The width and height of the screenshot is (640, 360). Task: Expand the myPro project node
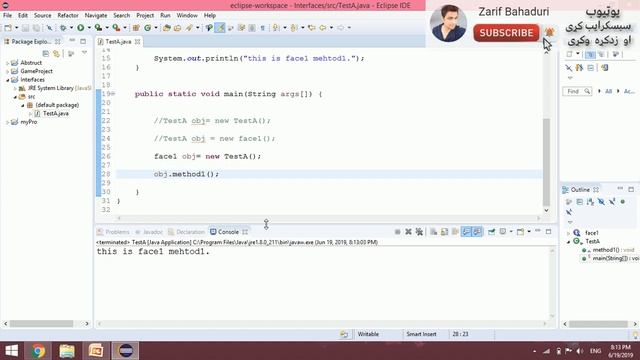(x=7, y=122)
